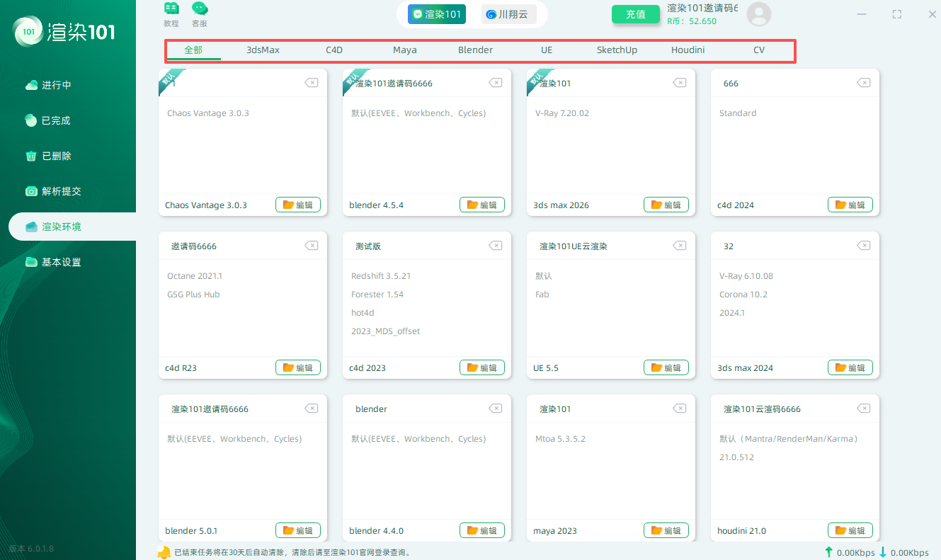Click the 版本 6.0.1.8 version label
Screen dimensions: 941x560
[x=31, y=549]
